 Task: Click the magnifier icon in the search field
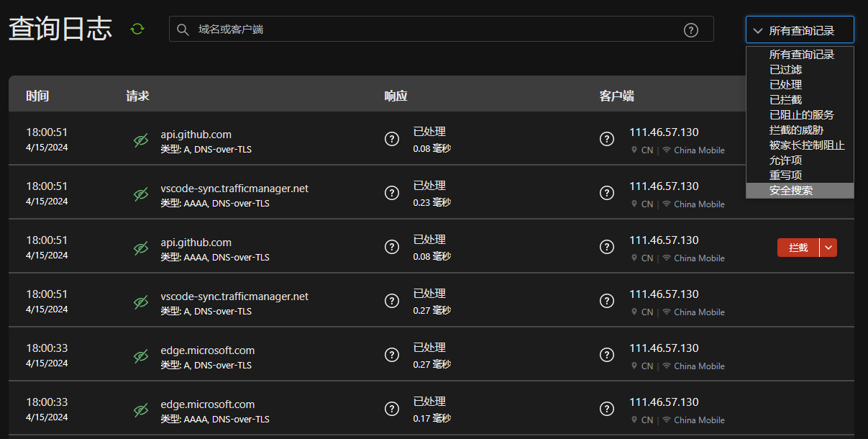point(183,30)
